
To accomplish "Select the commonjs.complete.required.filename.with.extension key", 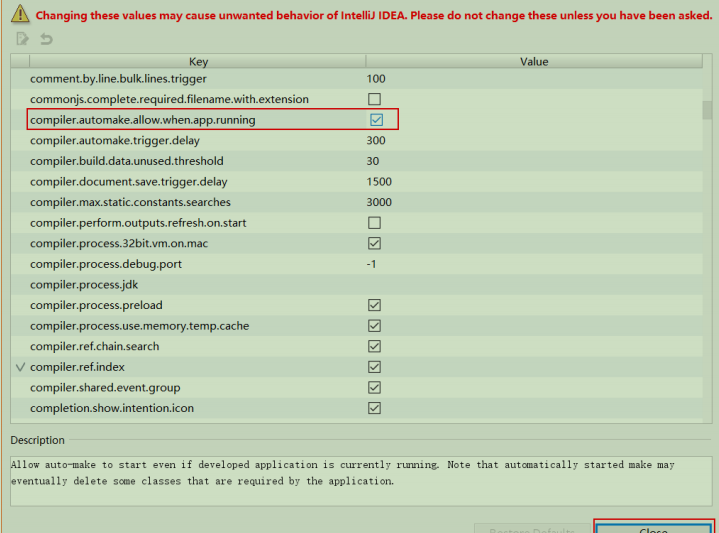I will 169,99.
